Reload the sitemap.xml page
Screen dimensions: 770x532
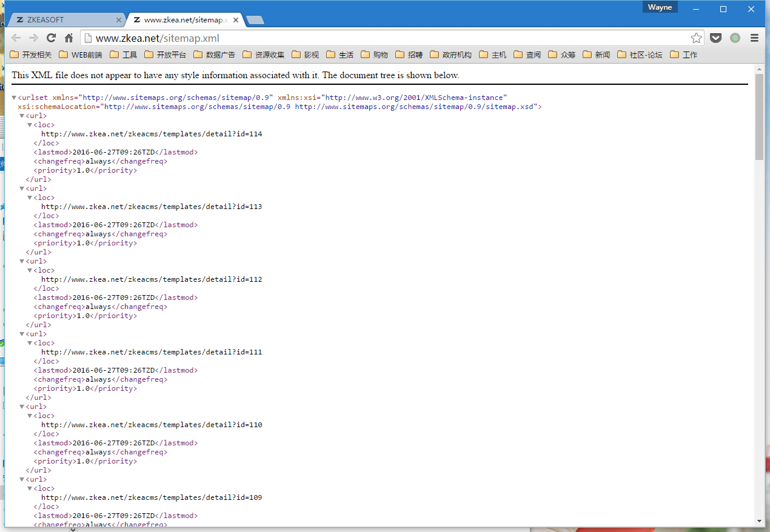pyautogui.click(x=52, y=38)
